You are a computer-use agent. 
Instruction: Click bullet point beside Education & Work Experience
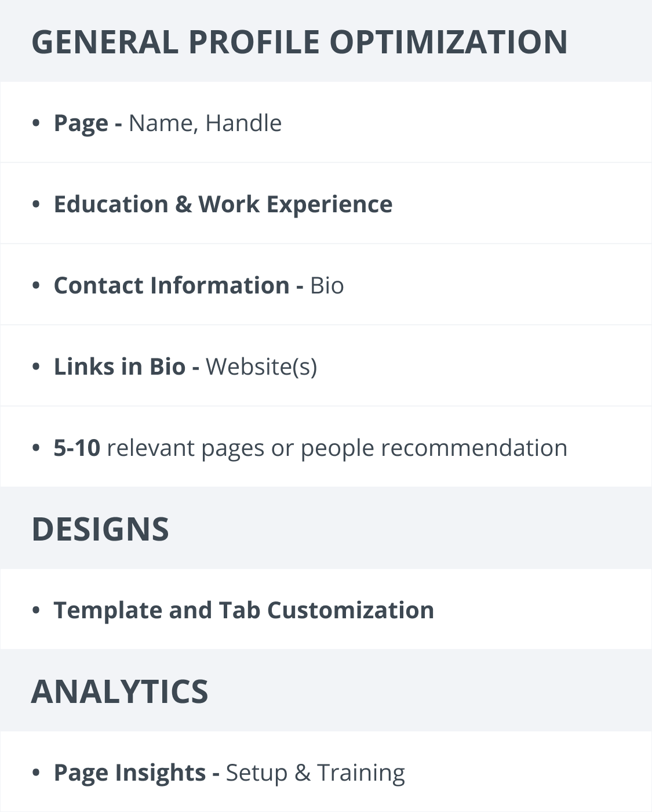[x=37, y=204]
